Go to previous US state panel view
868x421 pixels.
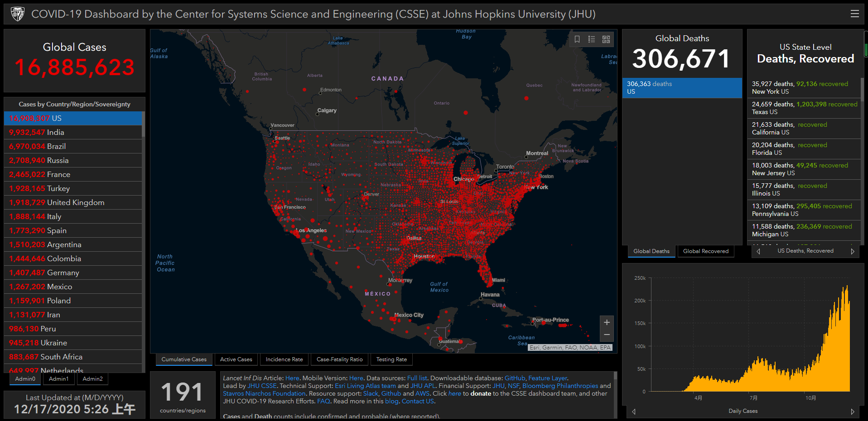pos(758,251)
